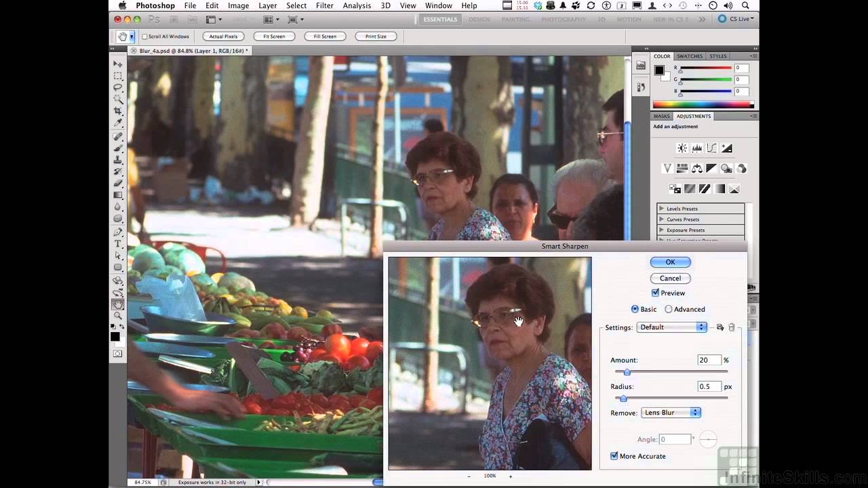This screenshot has width=868, height=488.
Task: Switch to the Swatches tab
Action: [x=690, y=56]
